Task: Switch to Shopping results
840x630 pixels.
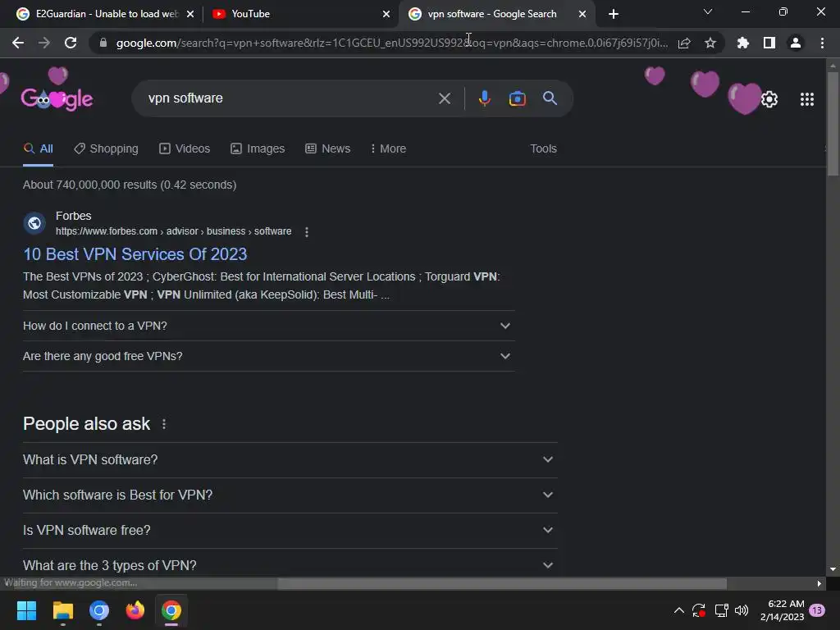Action: tap(106, 149)
